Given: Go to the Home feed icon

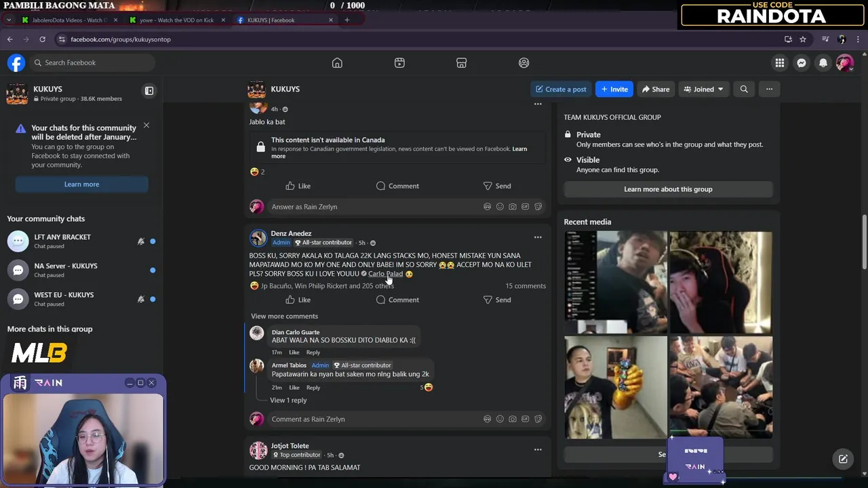Looking at the screenshot, I should click(x=337, y=62).
